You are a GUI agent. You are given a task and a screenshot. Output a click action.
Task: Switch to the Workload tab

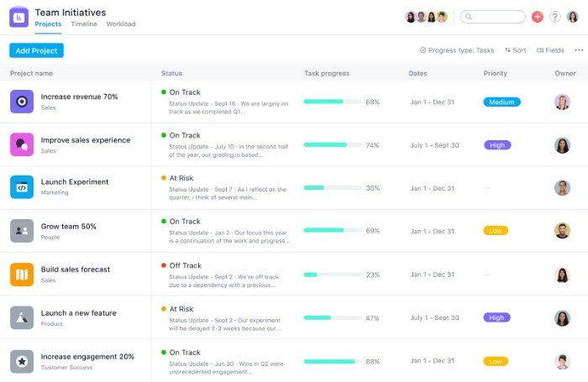point(120,24)
